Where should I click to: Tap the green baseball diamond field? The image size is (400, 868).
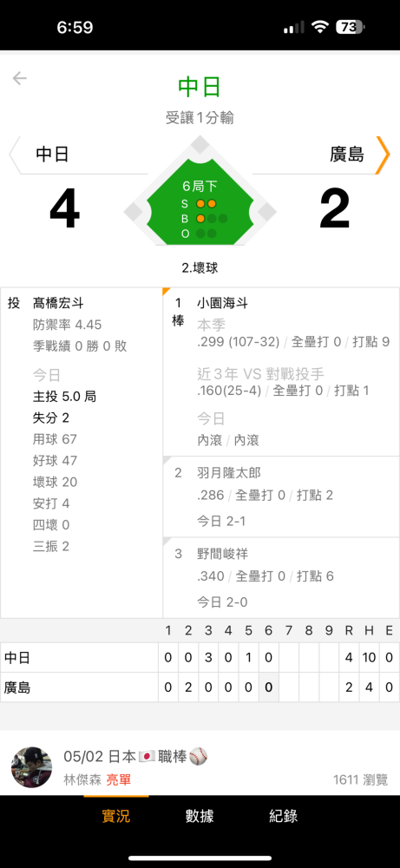click(x=200, y=202)
